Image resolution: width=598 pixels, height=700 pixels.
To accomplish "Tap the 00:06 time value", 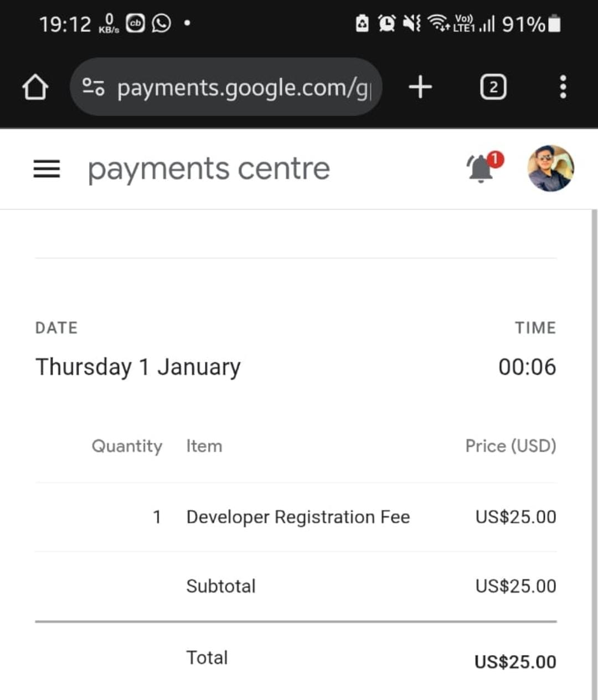I will pyautogui.click(x=527, y=367).
